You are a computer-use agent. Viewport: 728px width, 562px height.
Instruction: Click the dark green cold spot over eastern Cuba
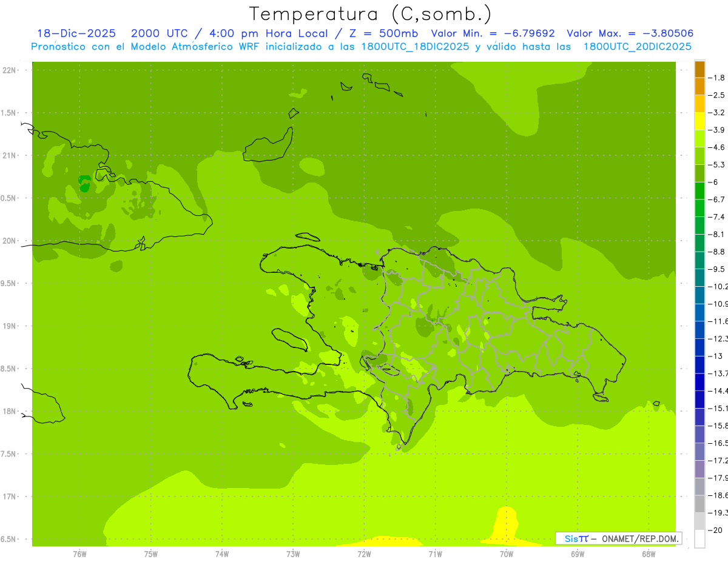pyautogui.click(x=84, y=184)
